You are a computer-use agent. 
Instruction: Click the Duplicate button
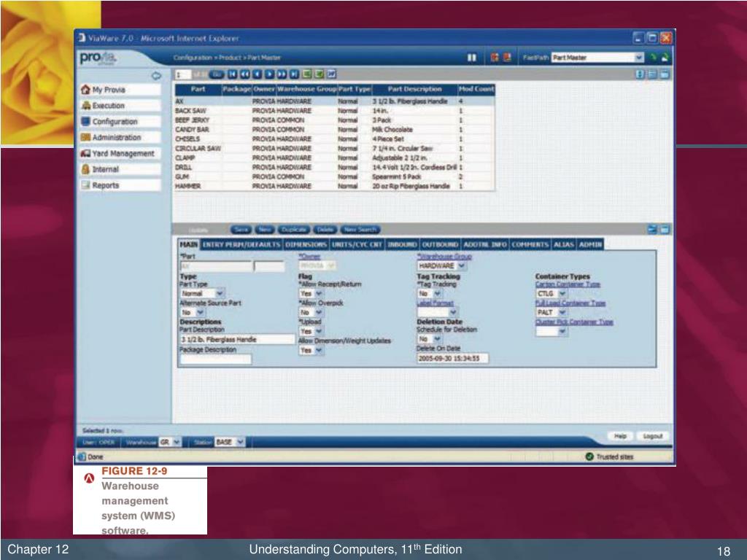pyautogui.click(x=294, y=230)
